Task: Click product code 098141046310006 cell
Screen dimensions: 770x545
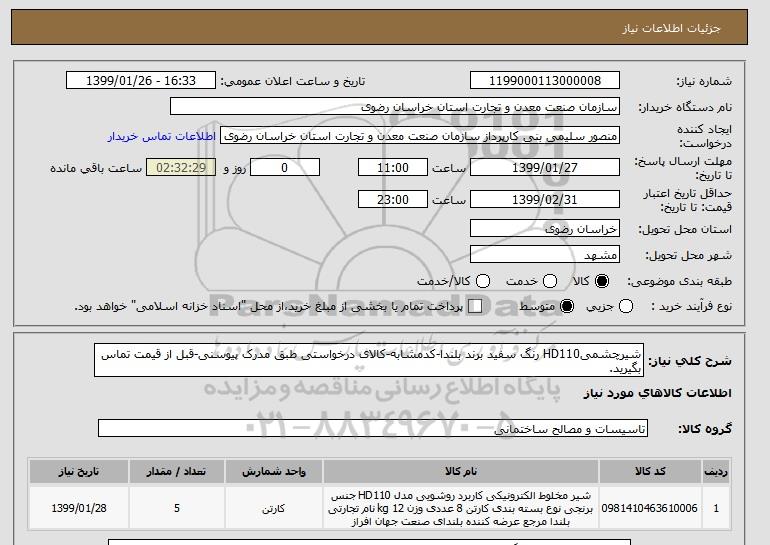Action: (x=650, y=508)
